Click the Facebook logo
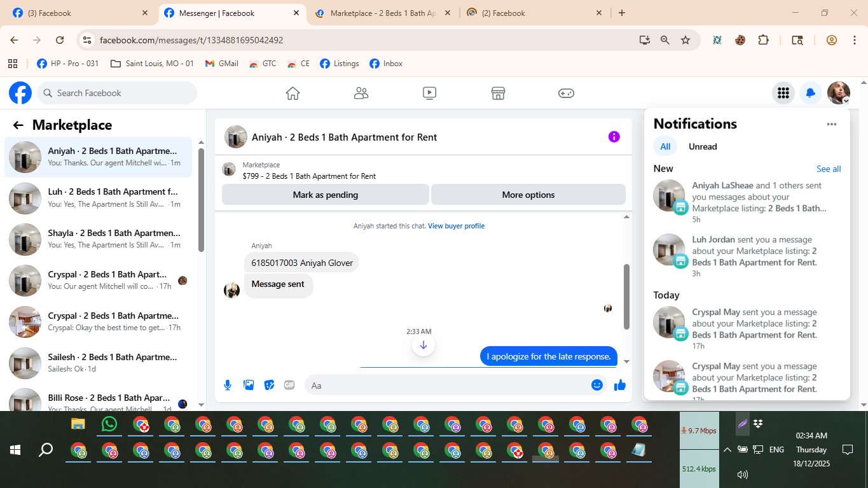The width and height of the screenshot is (868, 488). point(20,93)
